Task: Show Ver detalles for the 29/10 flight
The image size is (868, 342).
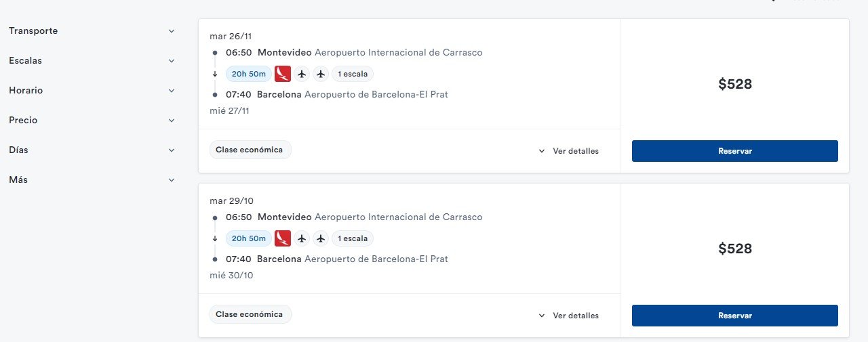Action: (x=568, y=316)
